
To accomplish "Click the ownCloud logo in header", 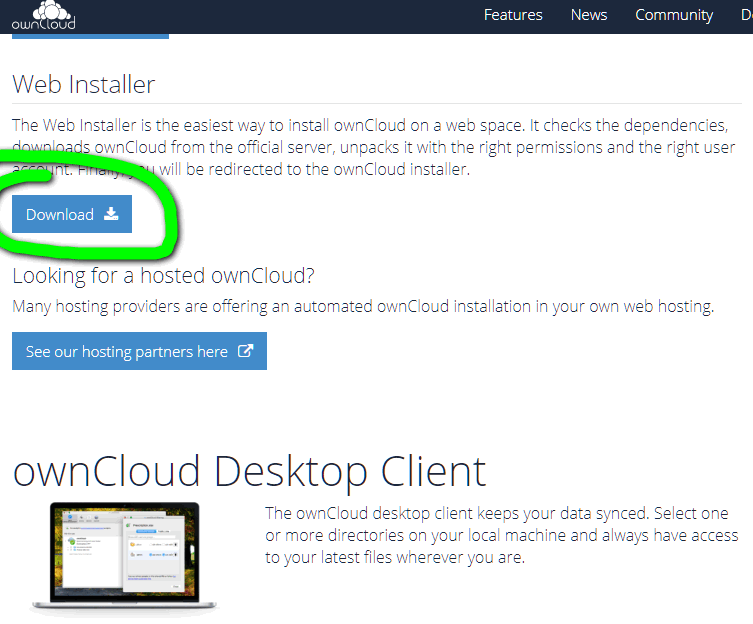I will tap(43, 16).
